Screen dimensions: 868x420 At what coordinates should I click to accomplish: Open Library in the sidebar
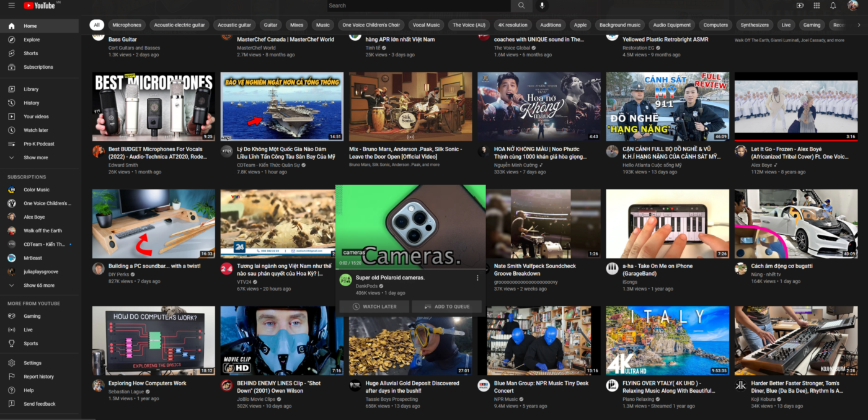[40, 89]
